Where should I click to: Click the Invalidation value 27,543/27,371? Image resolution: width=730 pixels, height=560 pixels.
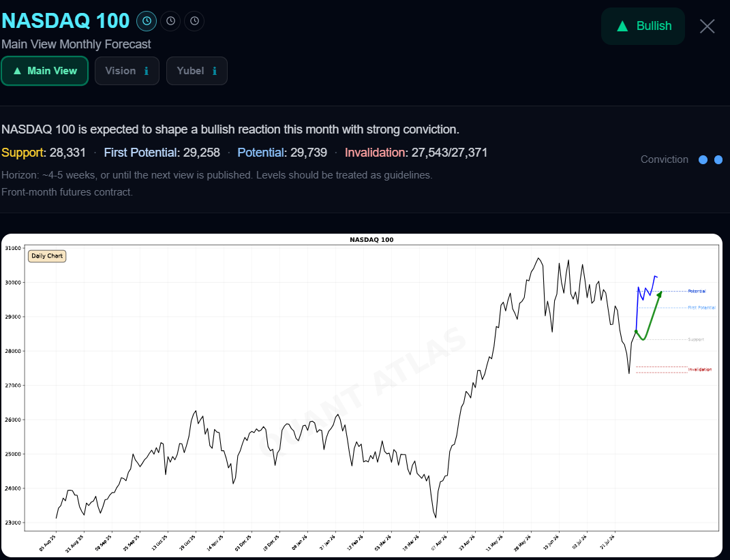click(x=449, y=153)
